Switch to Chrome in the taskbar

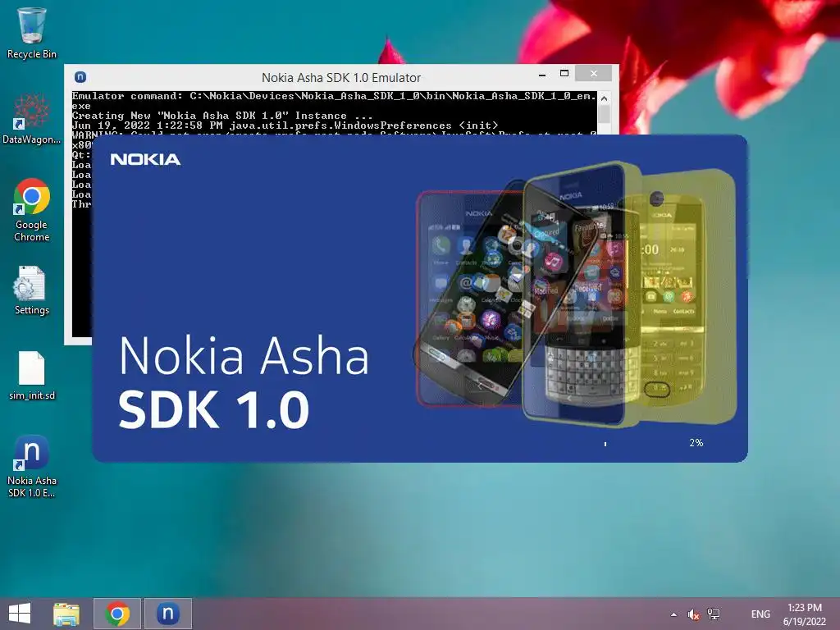coord(117,614)
